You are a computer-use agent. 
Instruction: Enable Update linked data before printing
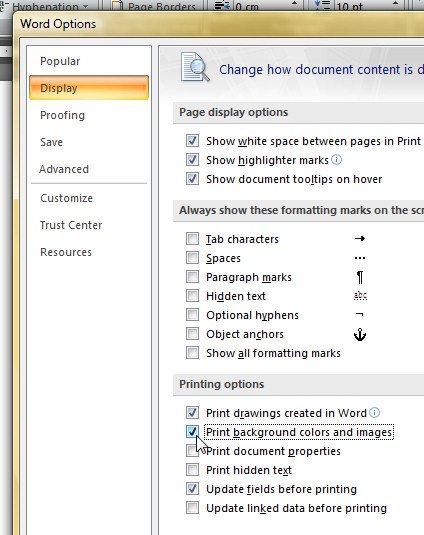point(192,508)
